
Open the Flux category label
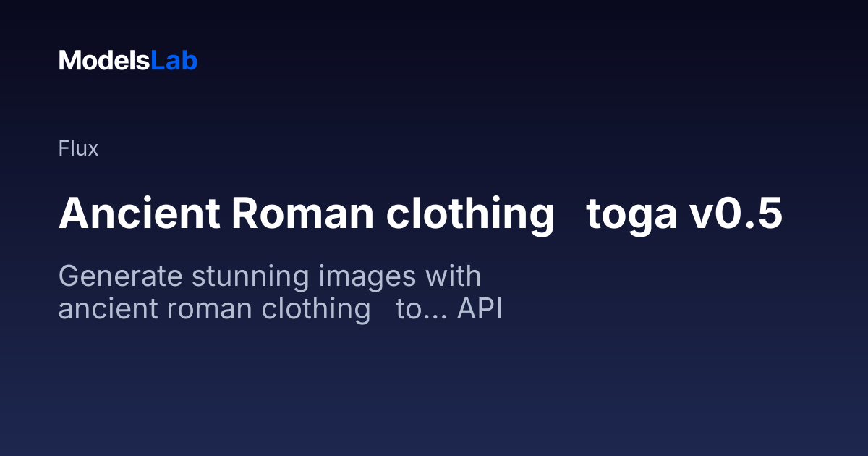[78, 149]
